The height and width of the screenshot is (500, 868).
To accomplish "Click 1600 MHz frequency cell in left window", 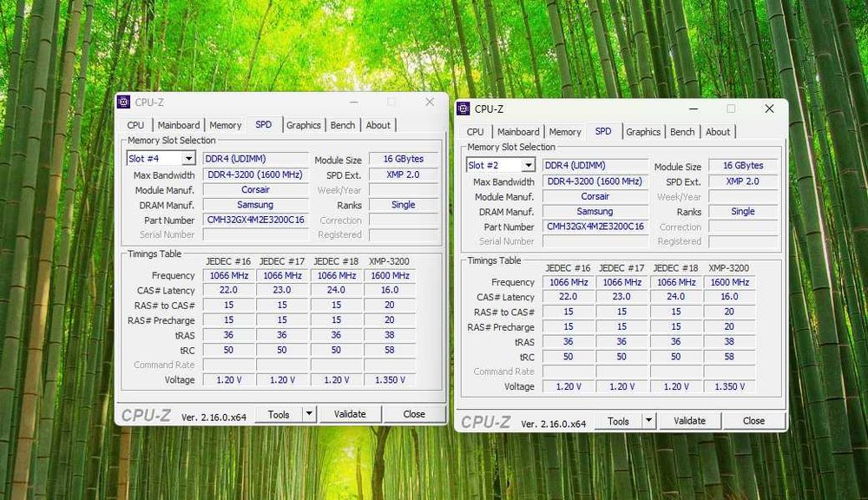I will (390, 275).
